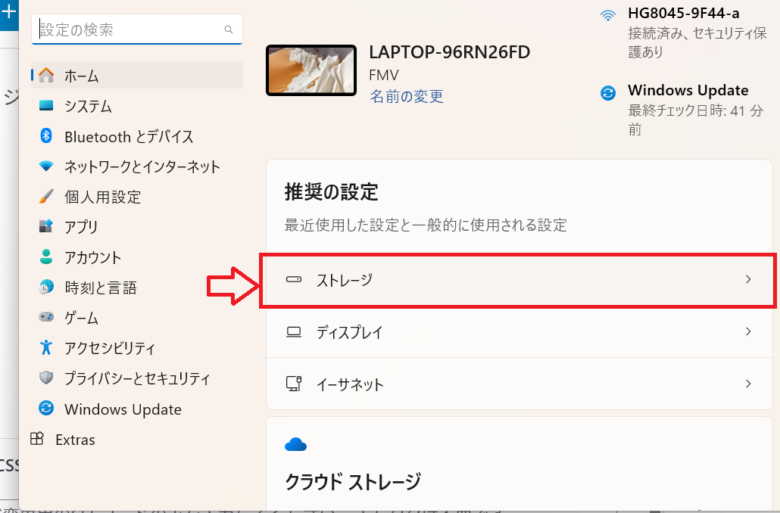The height and width of the screenshot is (513, 780).
Task: Click the search magnifier icon
Action: [x=229, y=30]
